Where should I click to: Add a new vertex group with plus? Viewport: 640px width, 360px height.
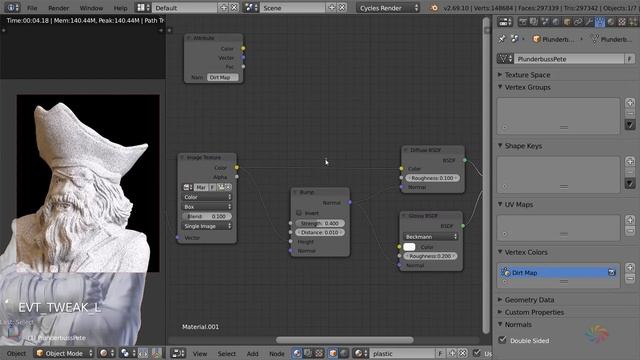[630, 102]
